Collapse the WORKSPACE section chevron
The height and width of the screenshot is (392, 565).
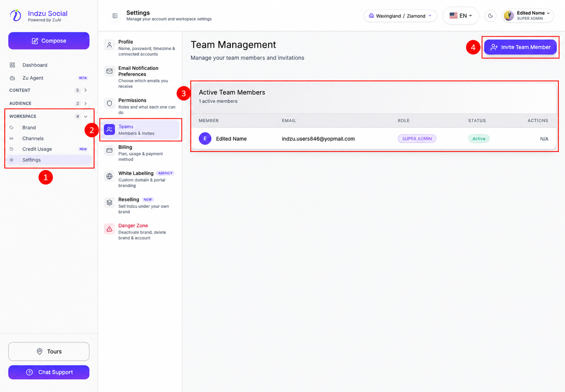click(86, 117)
